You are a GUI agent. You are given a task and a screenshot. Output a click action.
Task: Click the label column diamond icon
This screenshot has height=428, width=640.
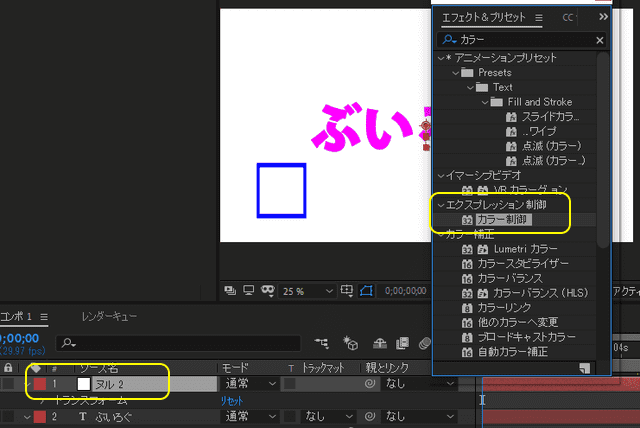click(36, 368)
